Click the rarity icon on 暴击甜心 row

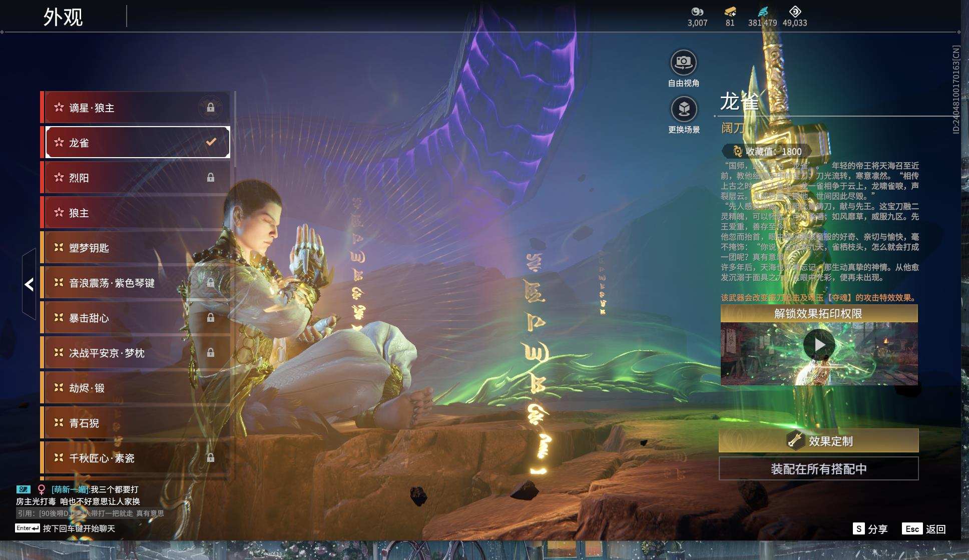[59, 318]
